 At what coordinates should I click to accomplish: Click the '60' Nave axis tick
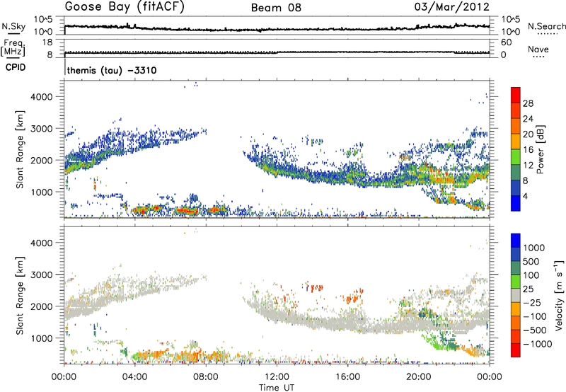507,42
